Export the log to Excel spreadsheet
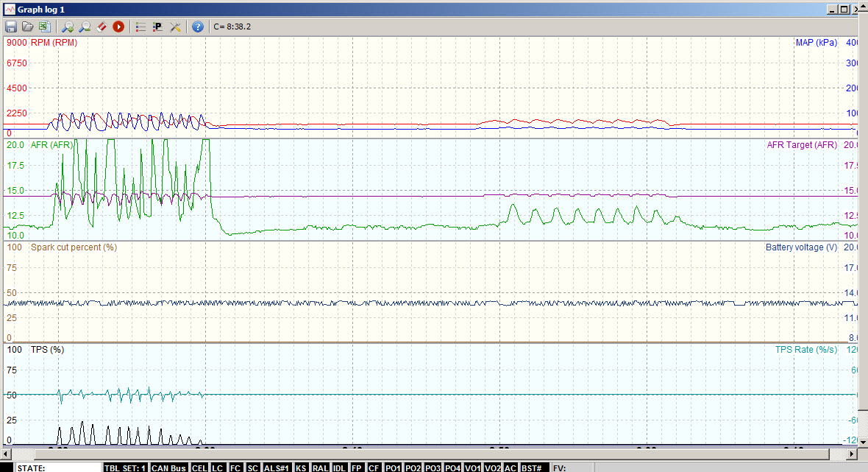This screenshot has height=472, width=868. (x=44, y=27)
